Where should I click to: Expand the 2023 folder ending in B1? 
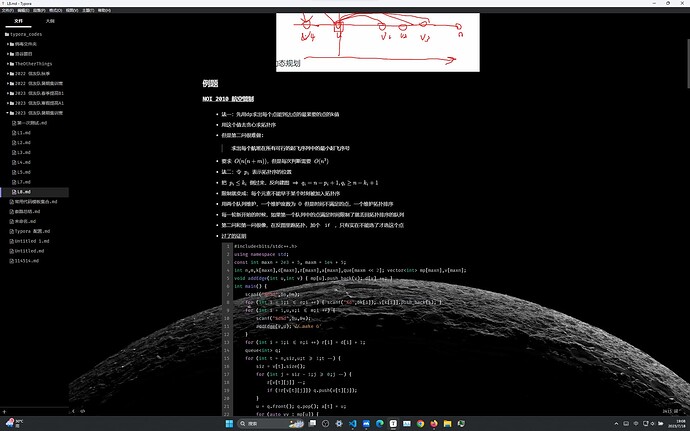click(x=8, y=93)
